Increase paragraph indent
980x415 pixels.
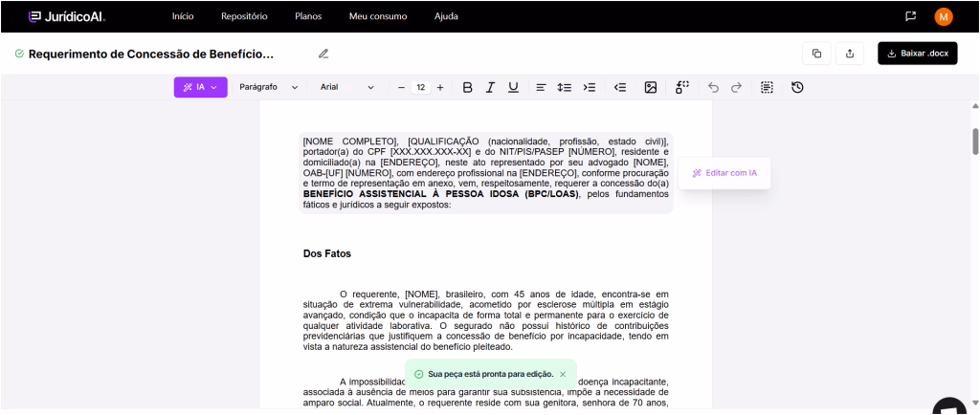[x=590, y=87]
